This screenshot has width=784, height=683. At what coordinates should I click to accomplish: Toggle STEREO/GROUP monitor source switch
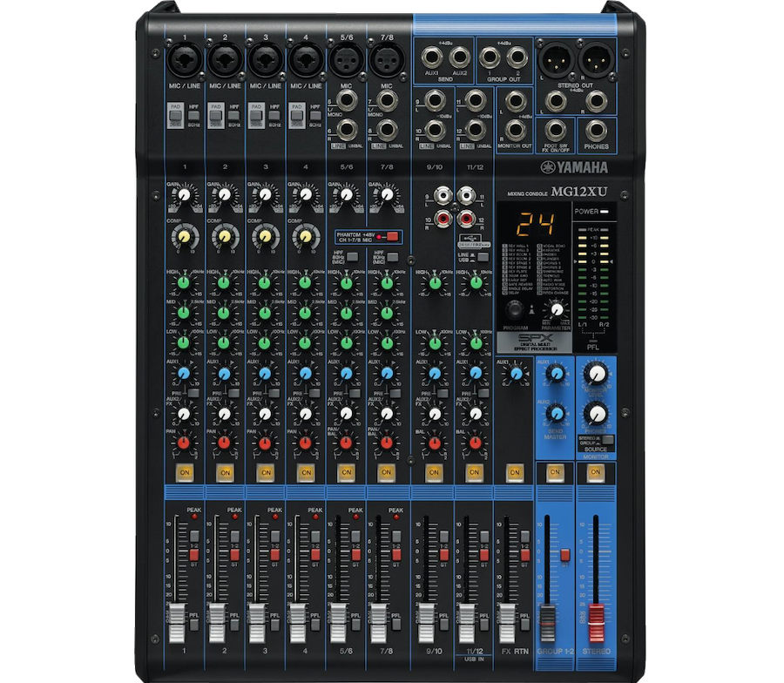[x=607, y=440]
